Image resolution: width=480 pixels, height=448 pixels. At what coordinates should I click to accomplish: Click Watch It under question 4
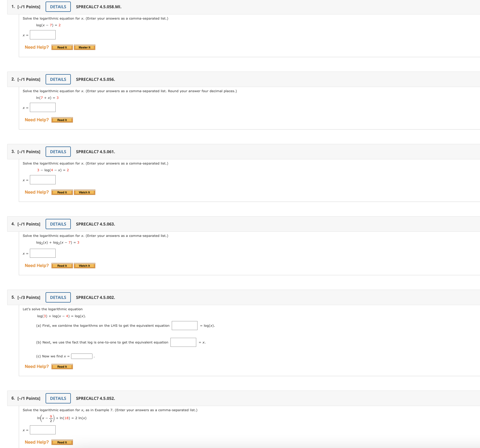click(x=84, y=266)
